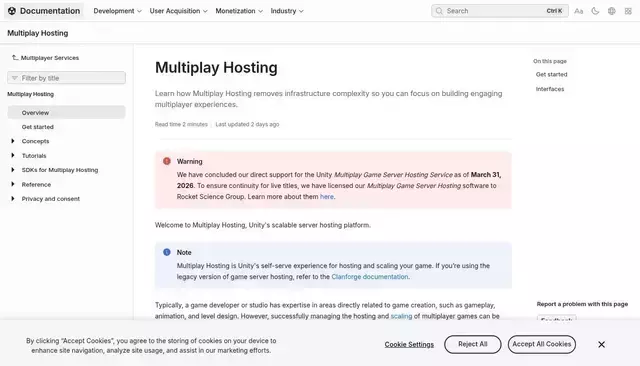Open Privacy and consent sidebar entry

tap(51, 199)
